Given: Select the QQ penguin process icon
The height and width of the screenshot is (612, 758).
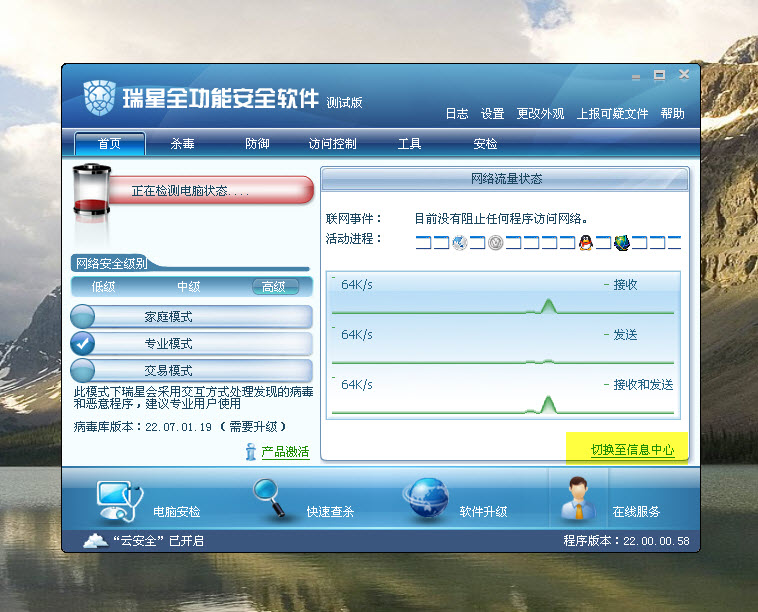Looking at the screenshot, I should [585, 242].
